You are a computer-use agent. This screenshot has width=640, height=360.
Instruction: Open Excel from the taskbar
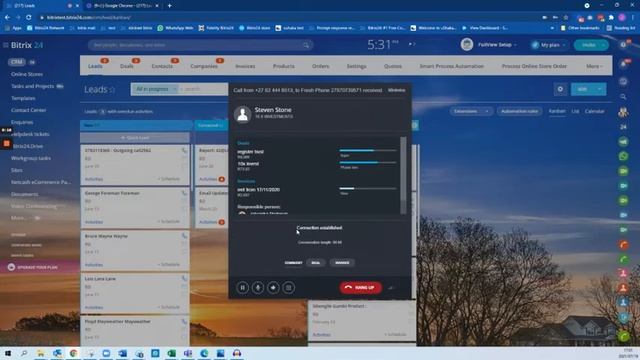pyautogui.click(x=171, y=353)
